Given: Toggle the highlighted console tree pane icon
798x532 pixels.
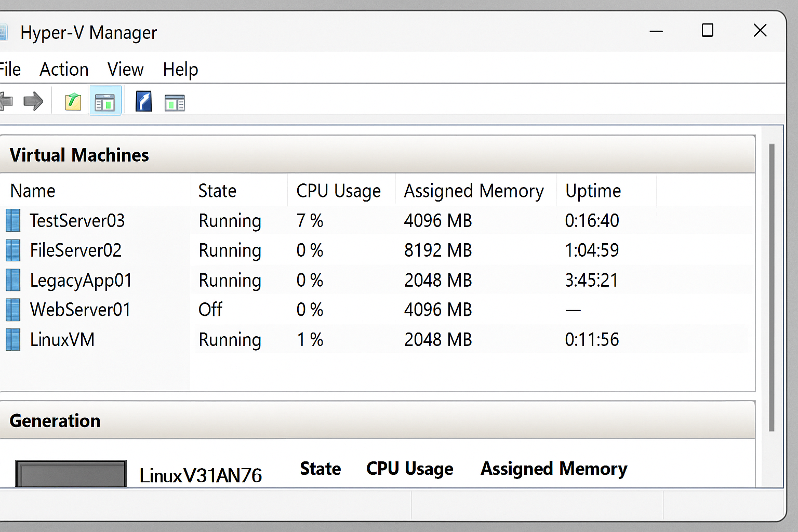Looking at the screenshot, I should (x=105, y=101).
